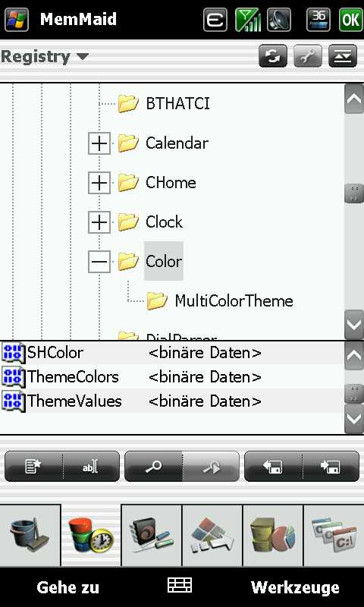Image resolution: width=364 pixels, height=607 pixels.
Task: Open the file cabinet with pie chart tab
Action: pos(273,535)
